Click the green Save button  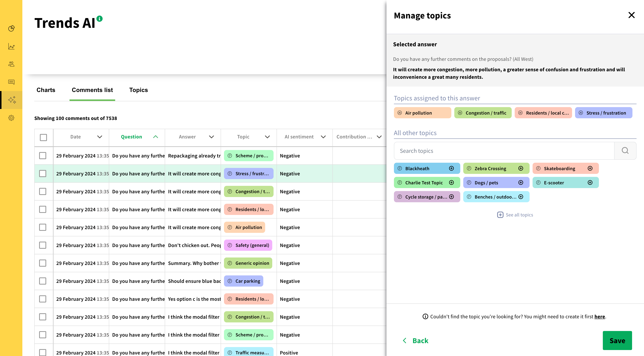coord(617,341)
